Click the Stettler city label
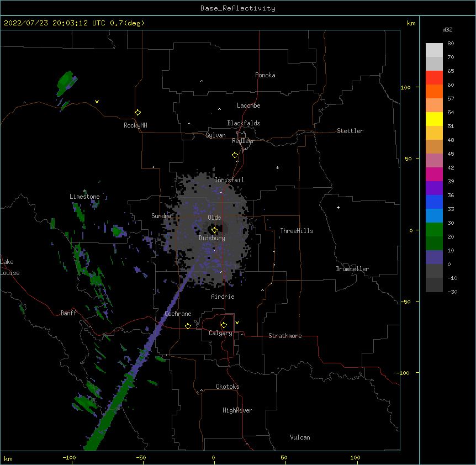This screenshot has height=465, width=476. tap(350, 131)
